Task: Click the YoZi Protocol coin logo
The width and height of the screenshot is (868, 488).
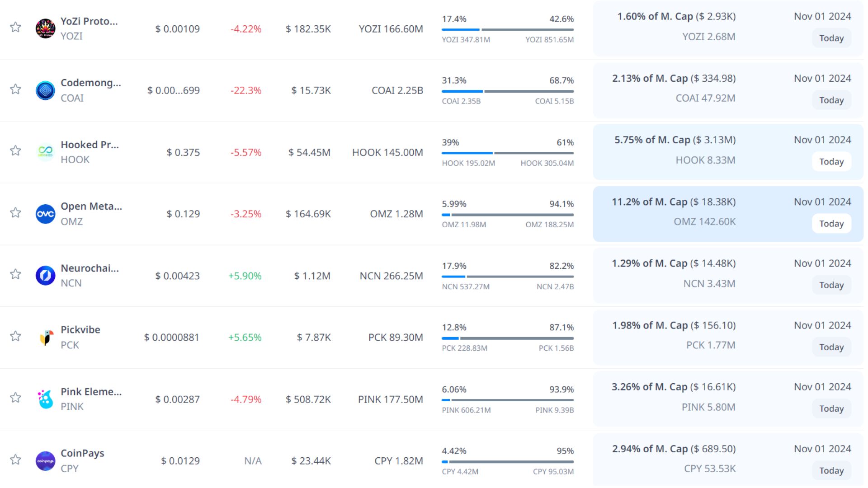Action: pos(45,28)
